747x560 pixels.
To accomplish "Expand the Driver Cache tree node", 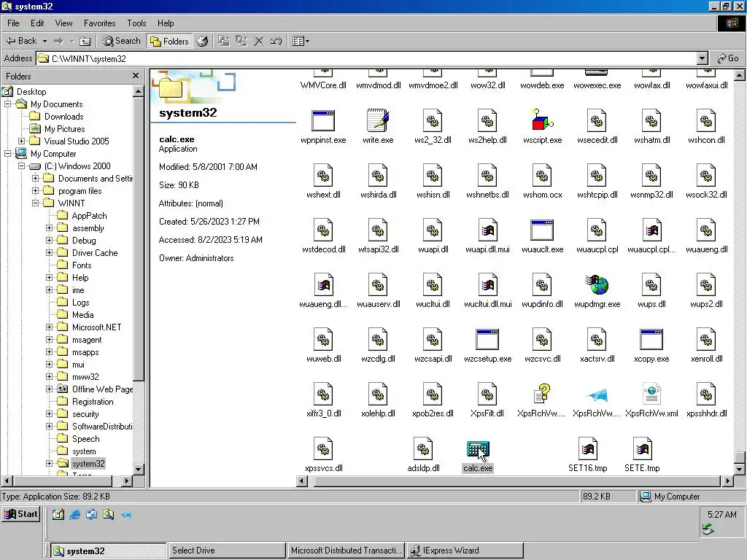I will pos(49,252).
